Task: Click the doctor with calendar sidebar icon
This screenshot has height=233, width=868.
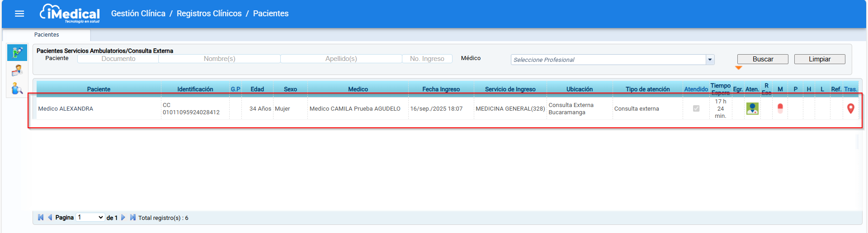Action: [x=17, y=70]
